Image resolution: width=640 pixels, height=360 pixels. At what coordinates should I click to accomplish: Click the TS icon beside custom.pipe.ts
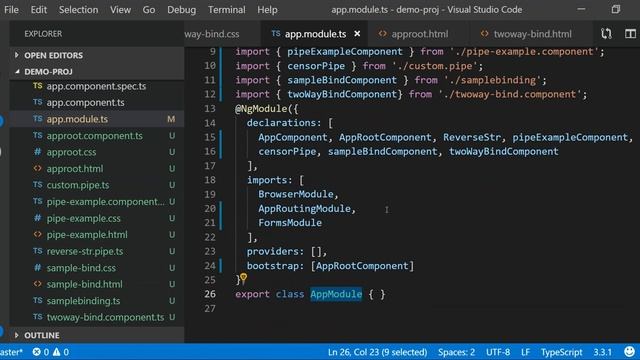38,185
